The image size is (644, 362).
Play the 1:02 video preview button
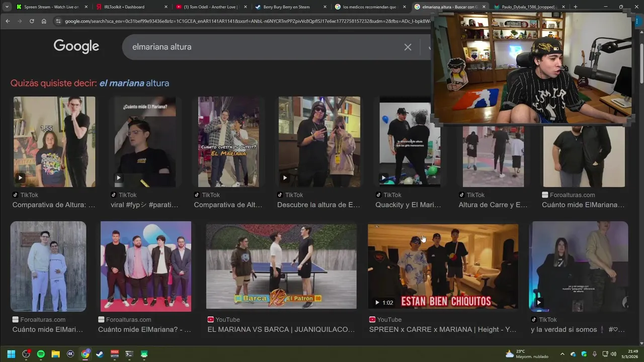point(377,303)
